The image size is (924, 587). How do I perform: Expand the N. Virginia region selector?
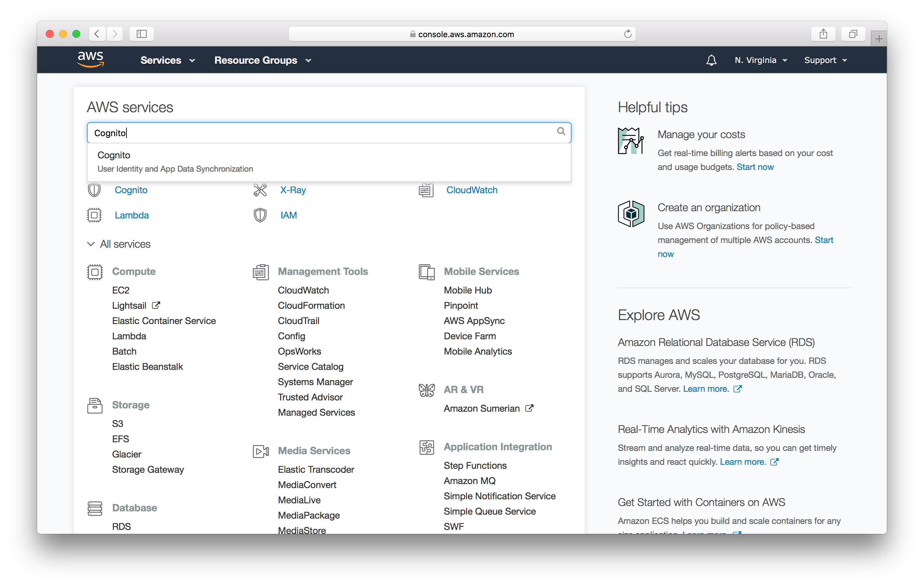pyautogui.click(x=761, y=60)
